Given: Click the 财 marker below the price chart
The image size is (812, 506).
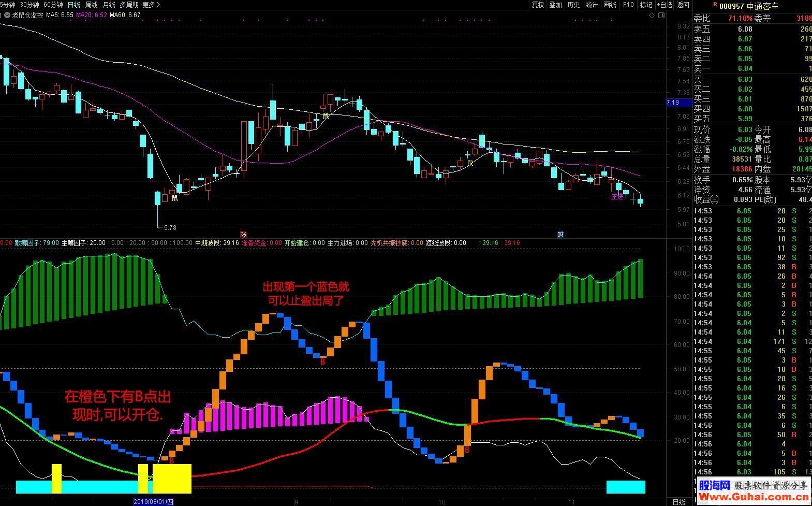Looking at the screenshot, I should pyautogui.click(x=560, y=234).
